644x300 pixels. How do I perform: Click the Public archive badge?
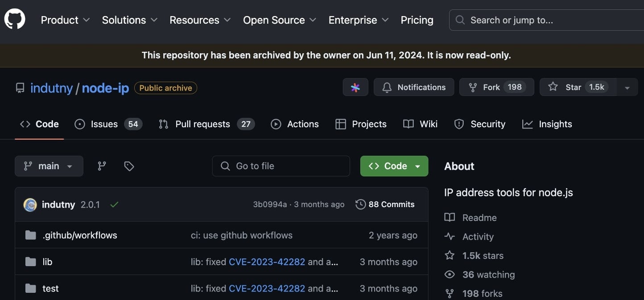(165, 88)
